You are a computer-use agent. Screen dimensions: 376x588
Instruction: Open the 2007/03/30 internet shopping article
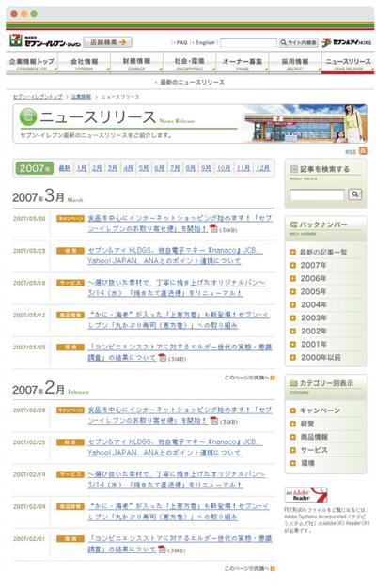(x=180, y=224)
